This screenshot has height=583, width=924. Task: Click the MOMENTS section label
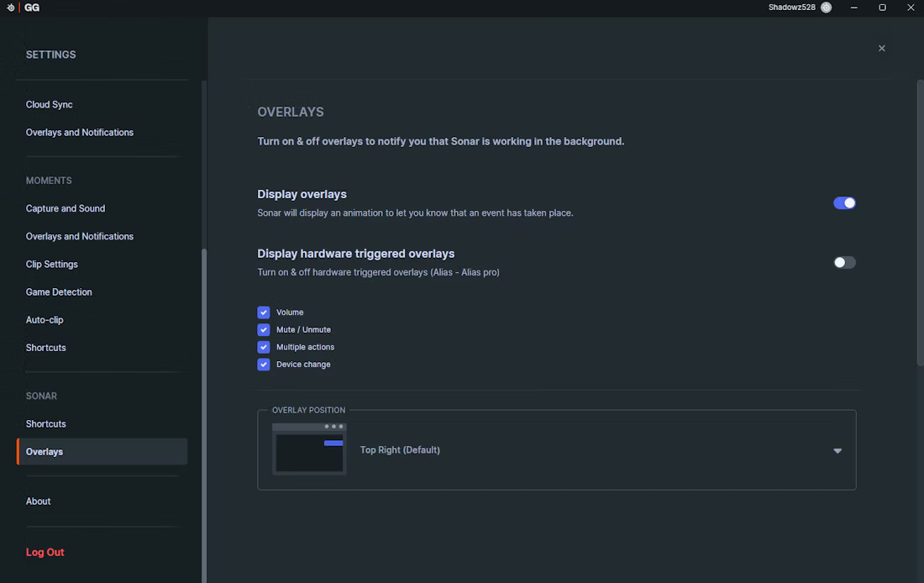[x=49, y=181]
